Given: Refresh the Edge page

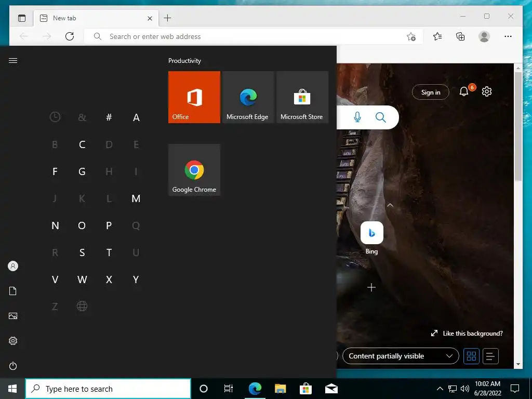Looking at the screenshot, I should tap(70, 36).
